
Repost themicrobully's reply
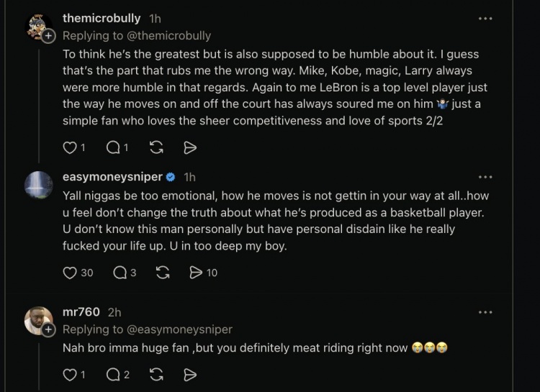coord(156,147)
